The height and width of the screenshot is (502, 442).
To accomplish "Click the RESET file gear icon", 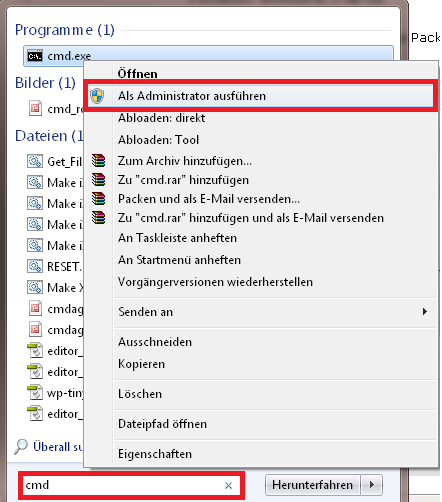I will click(35, 266).
